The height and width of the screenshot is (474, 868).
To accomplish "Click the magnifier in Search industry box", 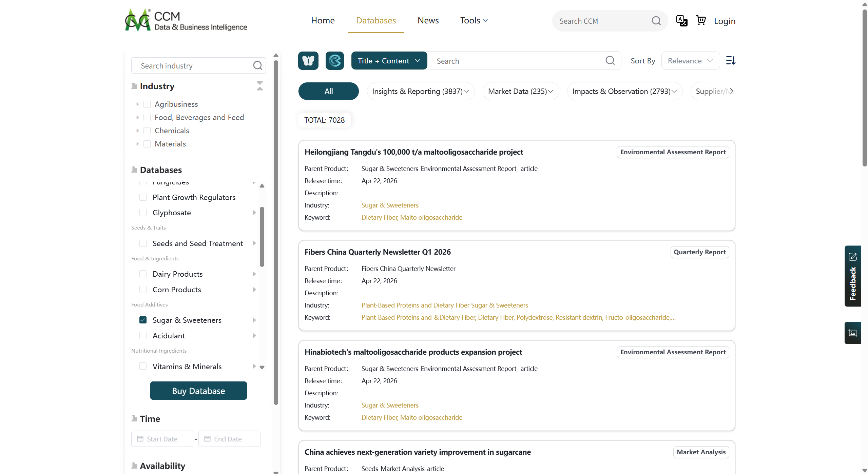I will click(257, 65).
